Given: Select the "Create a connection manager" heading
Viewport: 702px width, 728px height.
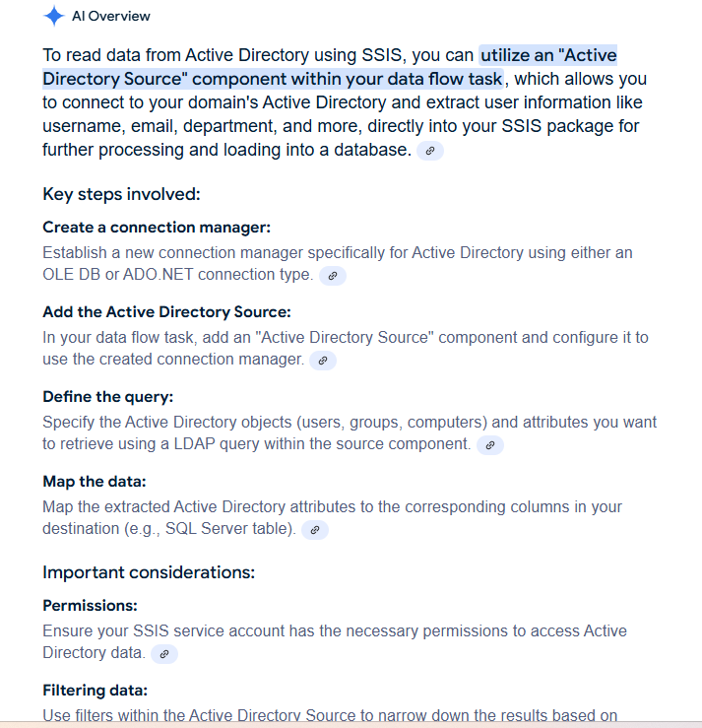Looking at the screenshot, I should (x=157, y=228).
